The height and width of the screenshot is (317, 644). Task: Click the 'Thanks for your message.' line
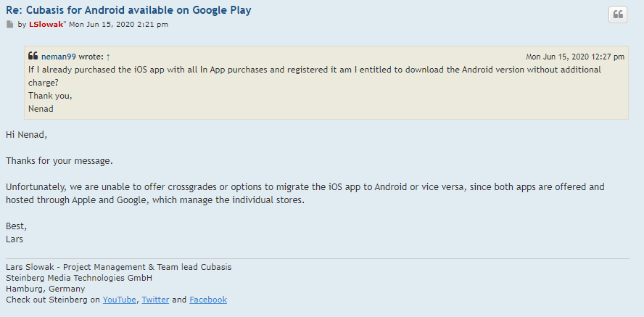coord(59,160)
